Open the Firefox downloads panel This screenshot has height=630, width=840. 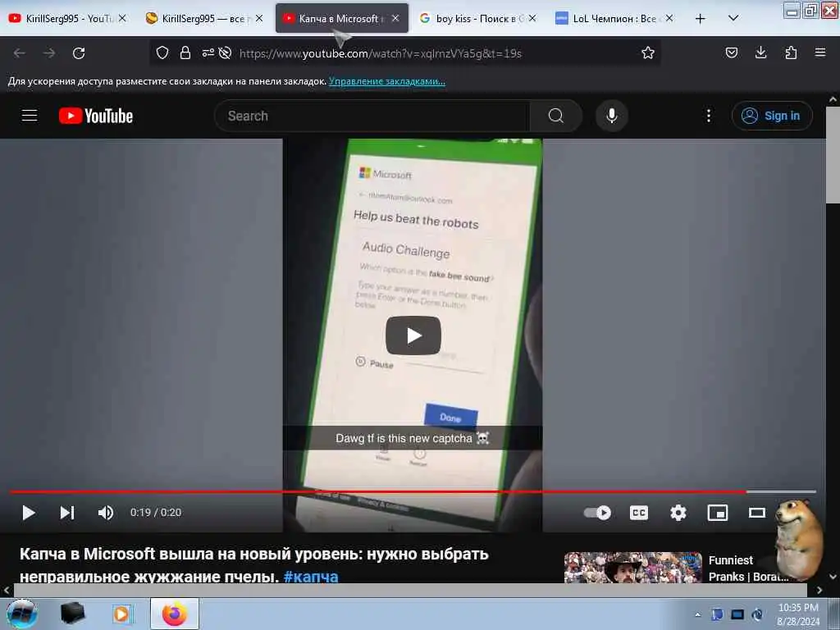click(760, 52)
